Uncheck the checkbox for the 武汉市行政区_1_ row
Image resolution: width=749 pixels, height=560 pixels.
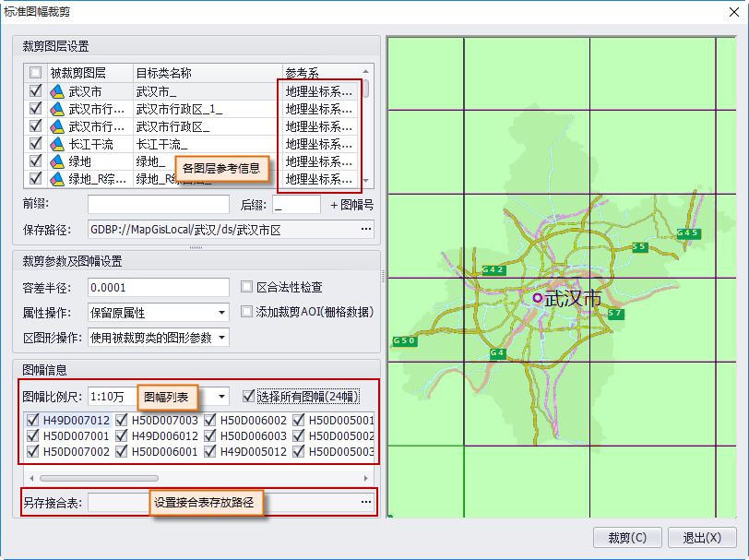(35, 109)
